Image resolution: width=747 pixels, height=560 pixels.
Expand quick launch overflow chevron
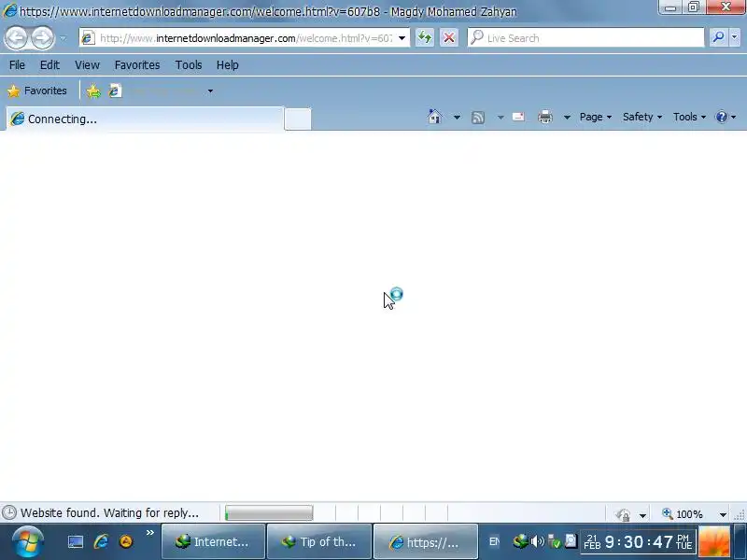point(150,532)
